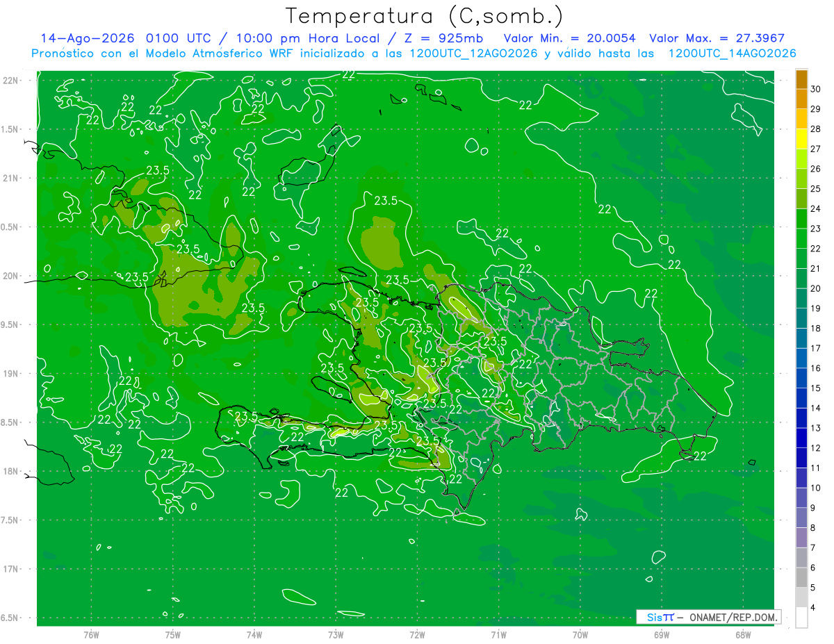The image size is (834, 644).
Task: Select the longitude axis label 71W
Action: [498, 635]
